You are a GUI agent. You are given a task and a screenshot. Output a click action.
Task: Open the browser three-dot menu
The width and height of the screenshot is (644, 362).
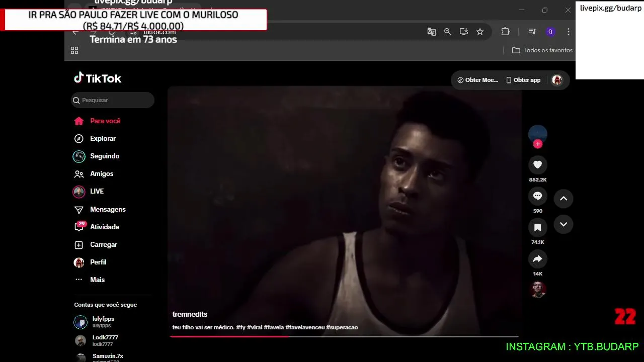[569, 32]
